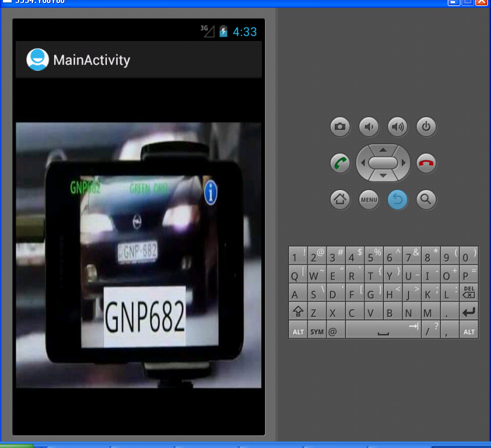Toggle uppercase with the Shift key
The height and width of the screenshot is (448, 491).
[x=297, y=311]
